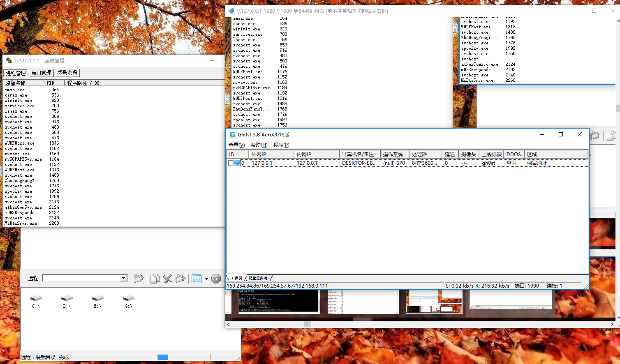
Task: Sort by the 外网IP column header
Action: pos(271,154)
